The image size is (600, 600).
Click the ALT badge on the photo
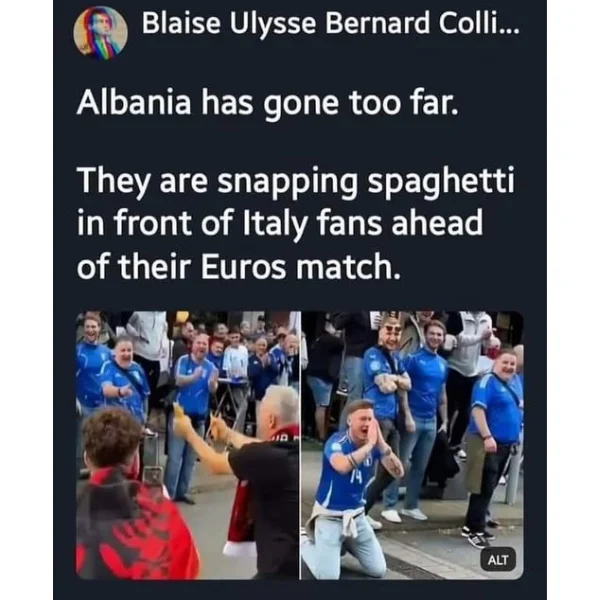498,560
